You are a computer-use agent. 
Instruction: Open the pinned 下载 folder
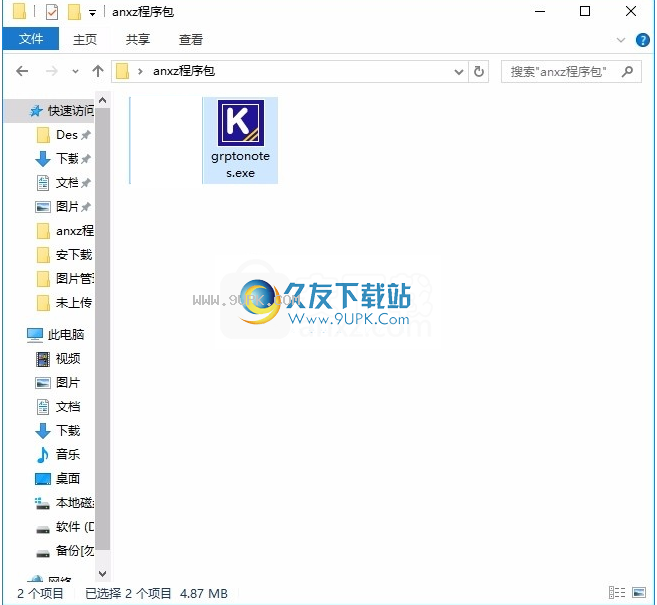click(63, 159)
